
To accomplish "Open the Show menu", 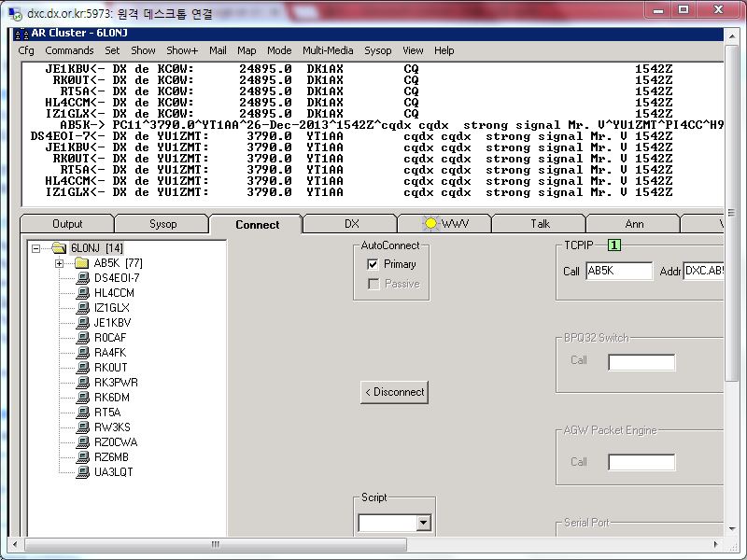I will [x=143, y=50].
